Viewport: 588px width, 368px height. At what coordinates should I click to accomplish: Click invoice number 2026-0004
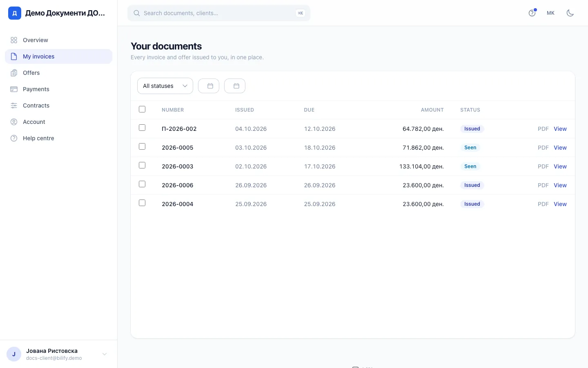point(178,204)
